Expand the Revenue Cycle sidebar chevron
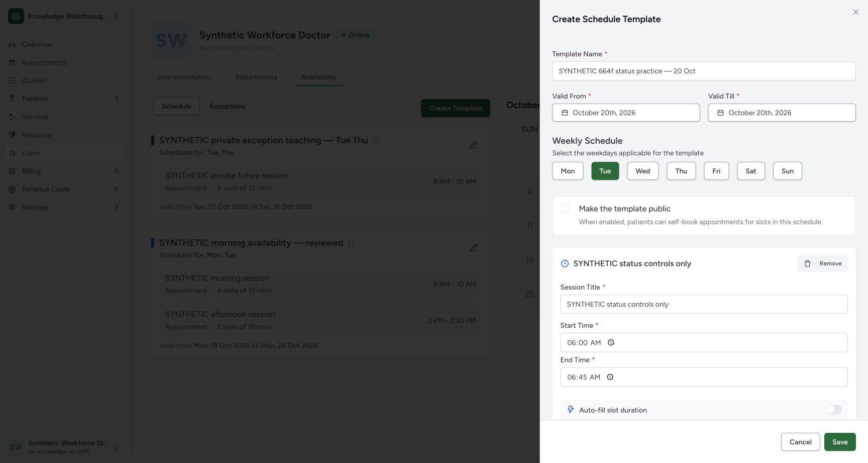This screenshot has width=868, height=463. point(117,189)
